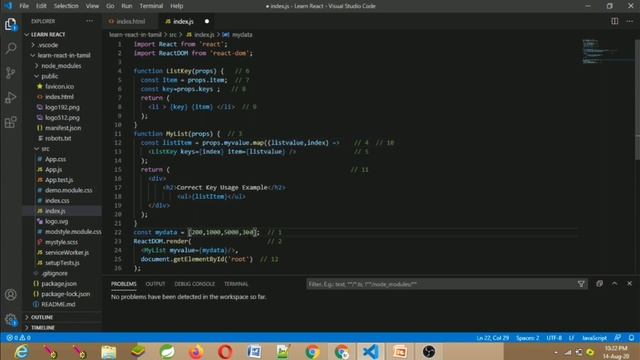The height and width of the screenshot is (360, 640).
Task: Split the editor to the right
Action: click(614, 21)
